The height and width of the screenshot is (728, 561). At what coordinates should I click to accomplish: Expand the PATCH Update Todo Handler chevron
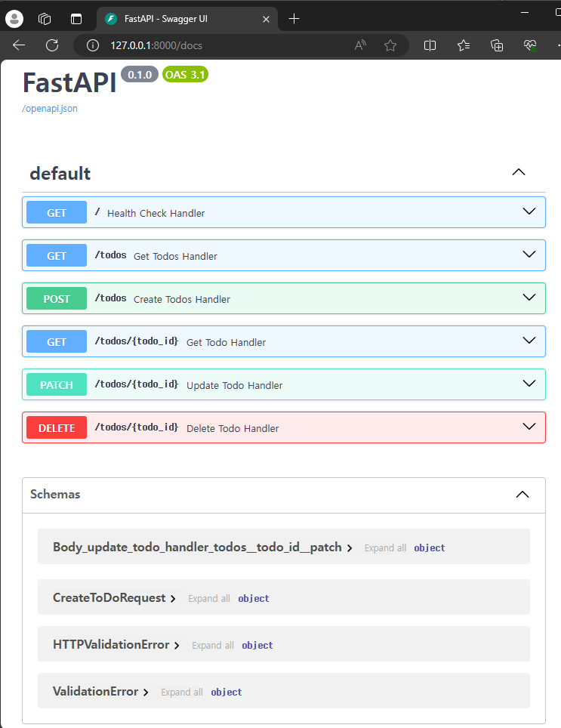(x=529, y=384)
